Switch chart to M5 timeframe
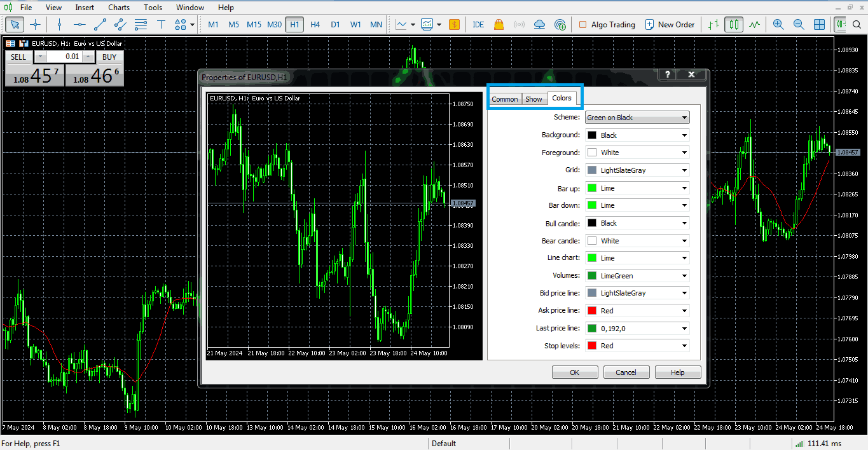Image resolution: width=868 pixels, height=450 pixels. [233, 25]
